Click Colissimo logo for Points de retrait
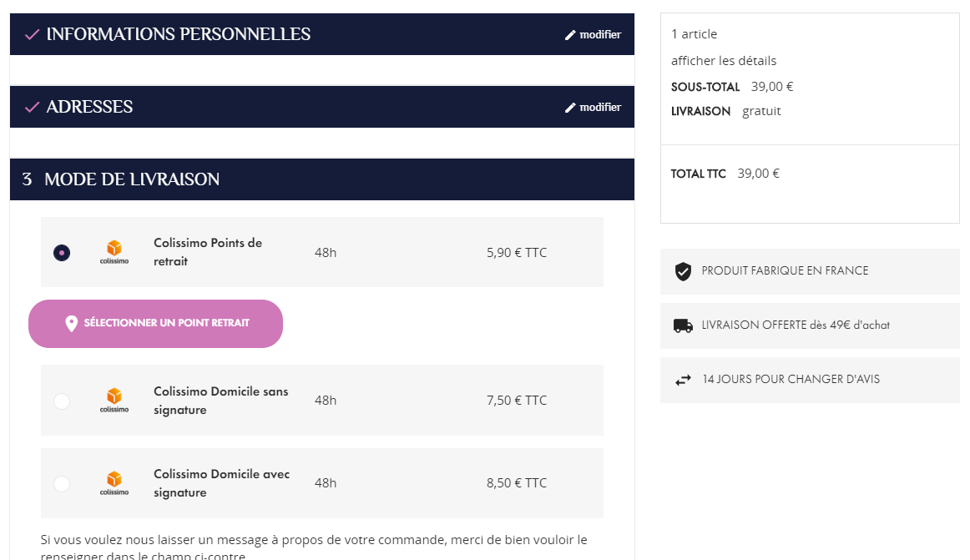Image resolution: width=970 pixels, height=560 pixels. [114, 252]
